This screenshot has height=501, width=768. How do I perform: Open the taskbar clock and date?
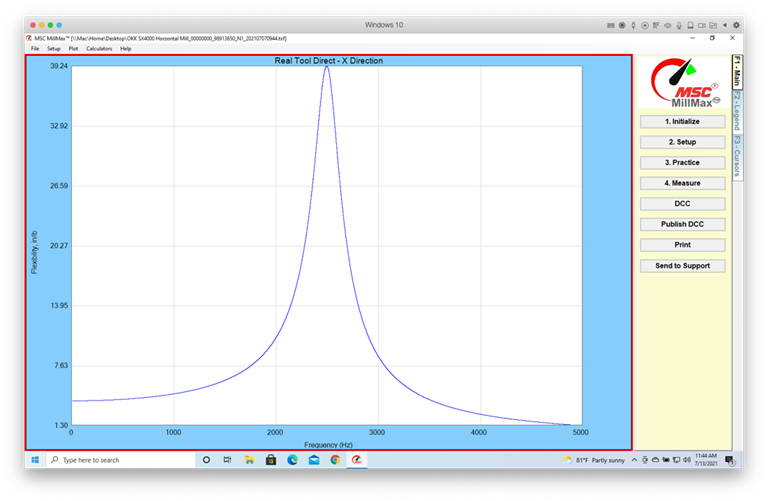click(706, 459)
